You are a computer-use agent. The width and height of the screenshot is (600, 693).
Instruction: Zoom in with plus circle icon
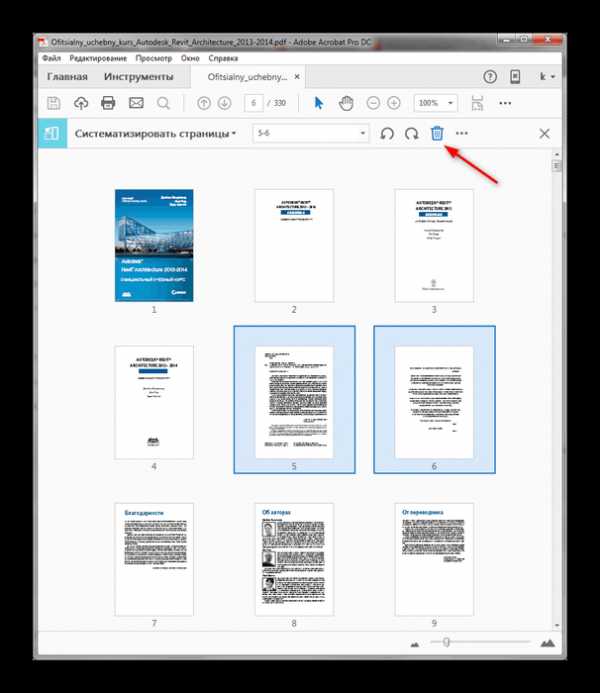click(394, 103)
